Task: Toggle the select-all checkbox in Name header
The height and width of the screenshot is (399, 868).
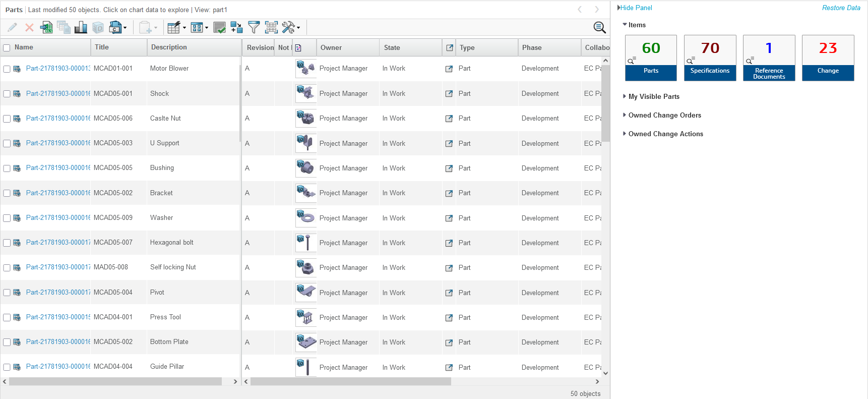Action: (7, 48)
